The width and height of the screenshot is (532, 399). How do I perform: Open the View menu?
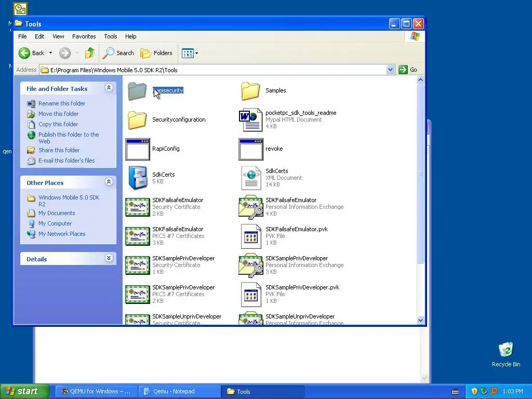click(x=58, y=36)
